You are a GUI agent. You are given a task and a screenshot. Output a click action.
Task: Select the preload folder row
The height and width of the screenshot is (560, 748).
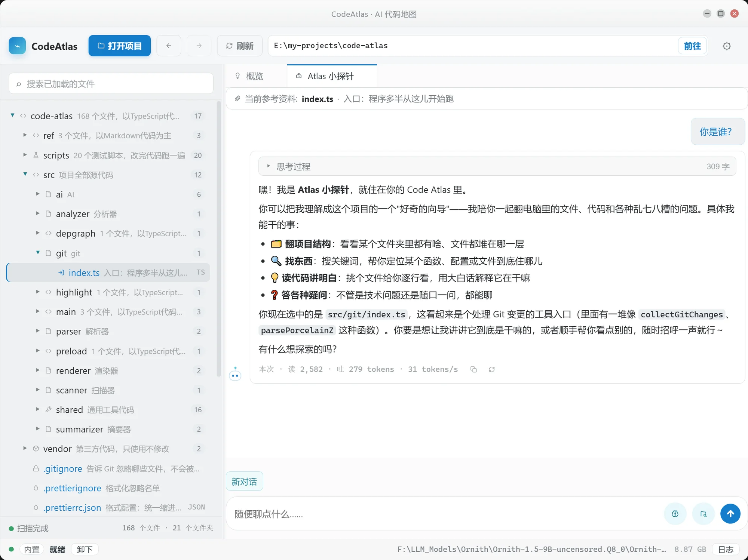coord(108,351)
